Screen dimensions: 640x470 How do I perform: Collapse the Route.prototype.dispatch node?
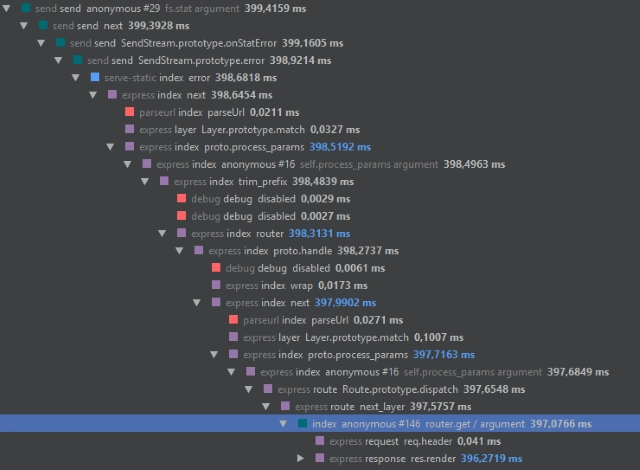249,389
